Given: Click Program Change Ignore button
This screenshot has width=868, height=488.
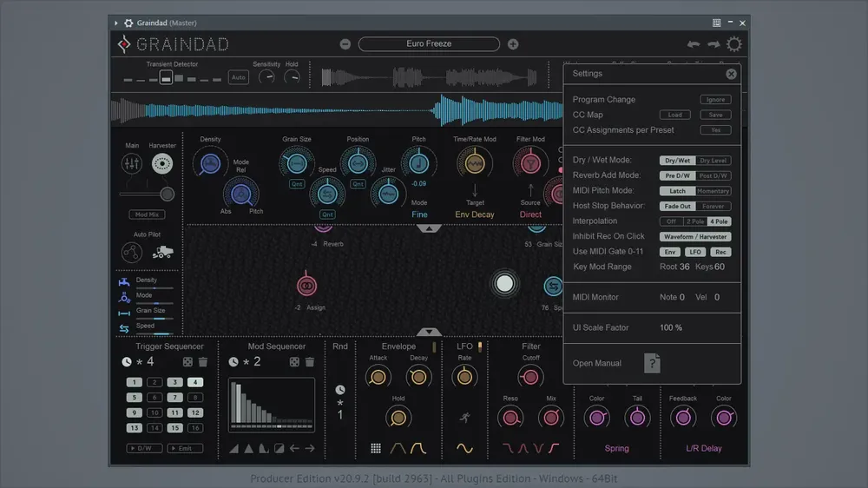Looking at the screenshot, I should 715,100.
